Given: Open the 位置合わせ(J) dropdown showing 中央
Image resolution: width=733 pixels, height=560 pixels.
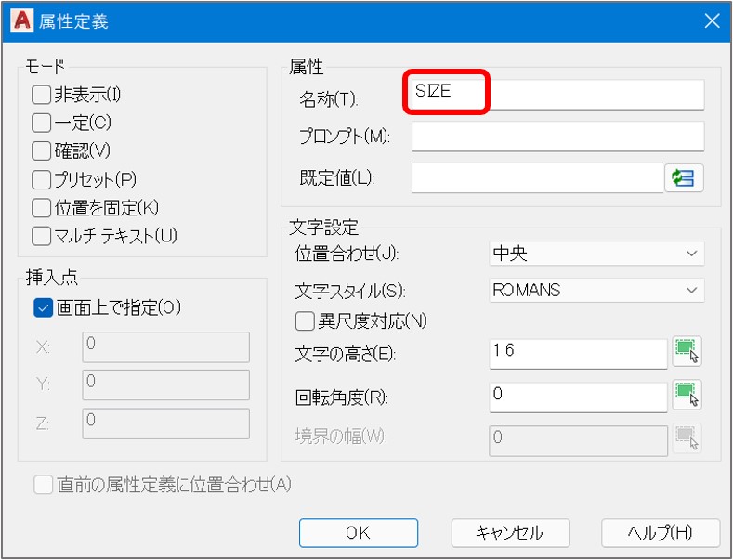Looking at the screenshot, I should click(x=596, y=254).
